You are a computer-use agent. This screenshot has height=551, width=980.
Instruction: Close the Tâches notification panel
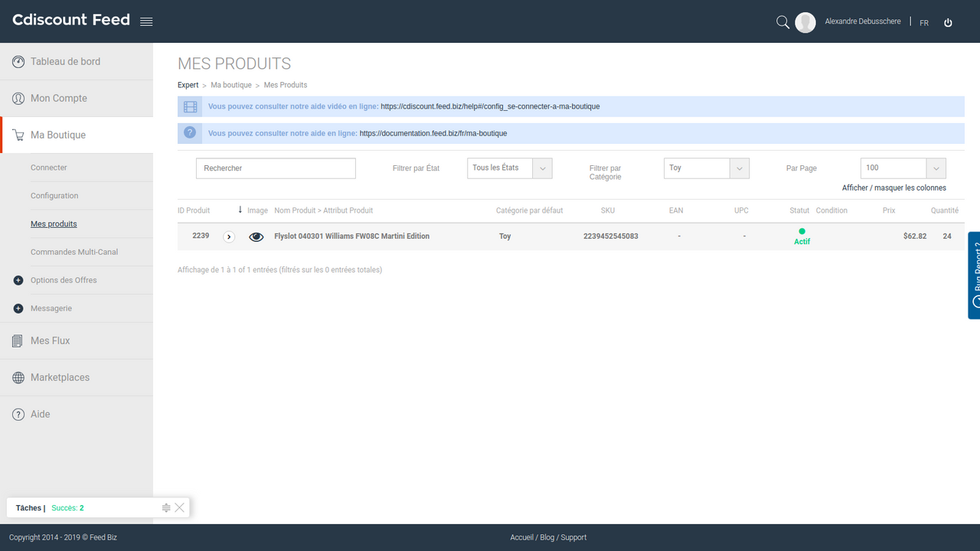pos(179,508)
